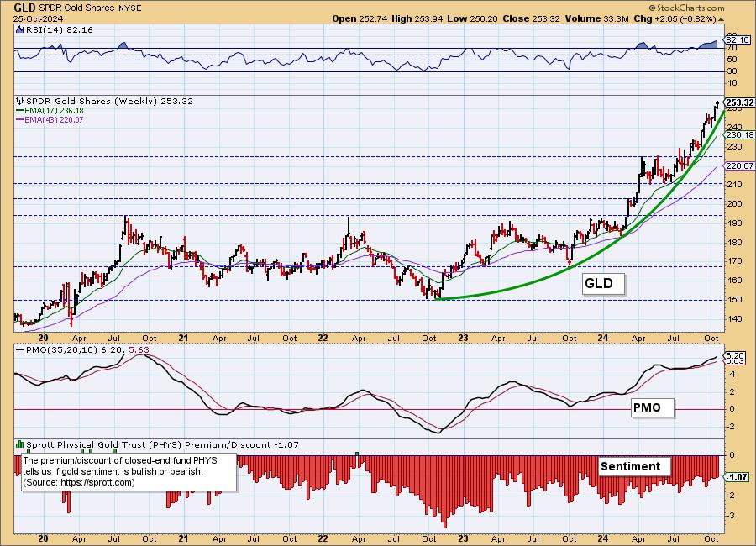Click the Volume 33.3M value
Image resolution: width=756 pixels, height=546 pixels.
tap(597, 18)
